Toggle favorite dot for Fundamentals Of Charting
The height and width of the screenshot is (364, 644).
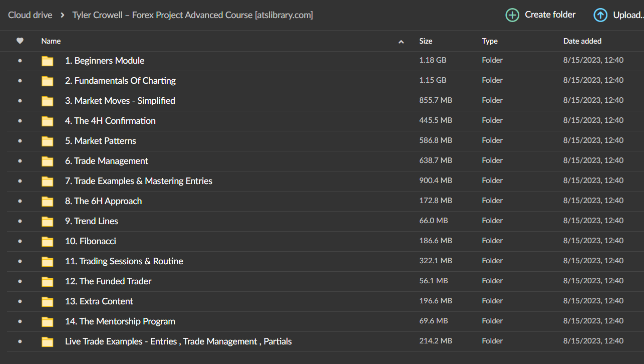tap(20, 81)
